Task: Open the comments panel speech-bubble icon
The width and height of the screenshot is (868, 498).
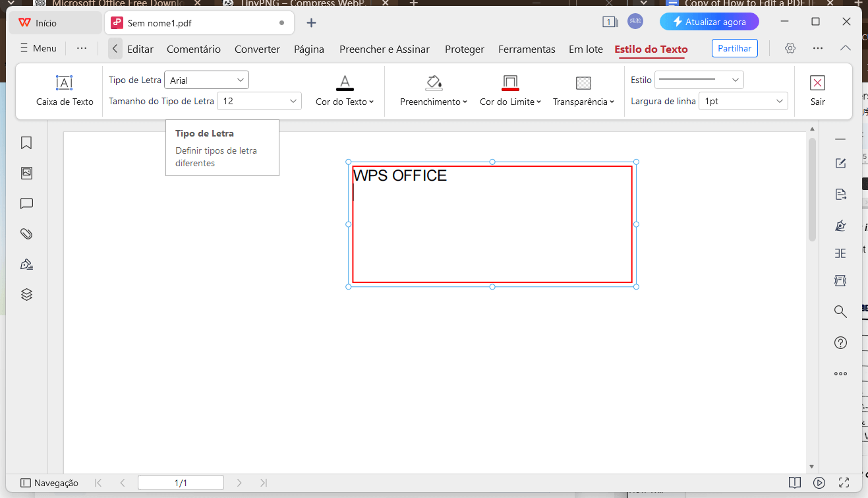Action: (x=26, y=203)
